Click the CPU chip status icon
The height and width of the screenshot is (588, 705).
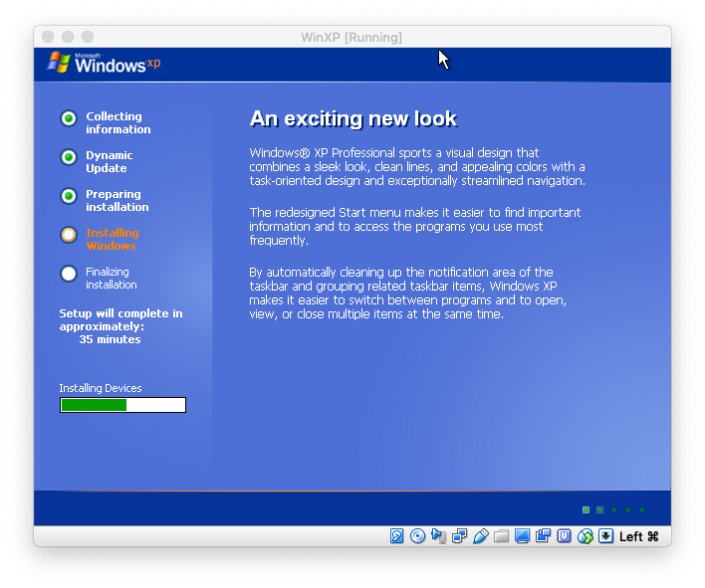pyautogui.click(x=565, y=536)
